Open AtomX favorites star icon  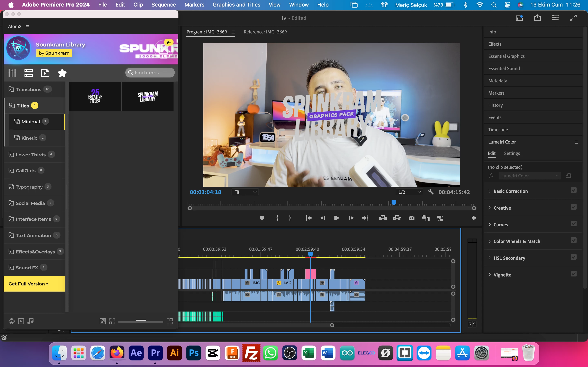pos(62,73)
